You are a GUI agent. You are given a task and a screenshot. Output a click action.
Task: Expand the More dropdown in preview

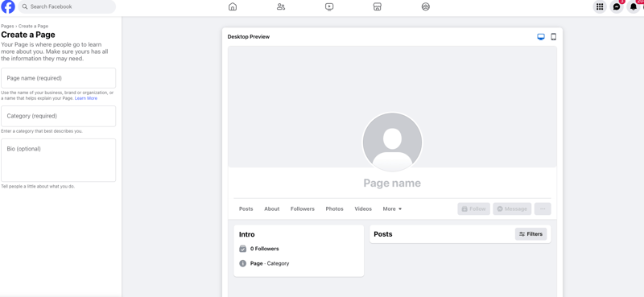click(392, 208)
